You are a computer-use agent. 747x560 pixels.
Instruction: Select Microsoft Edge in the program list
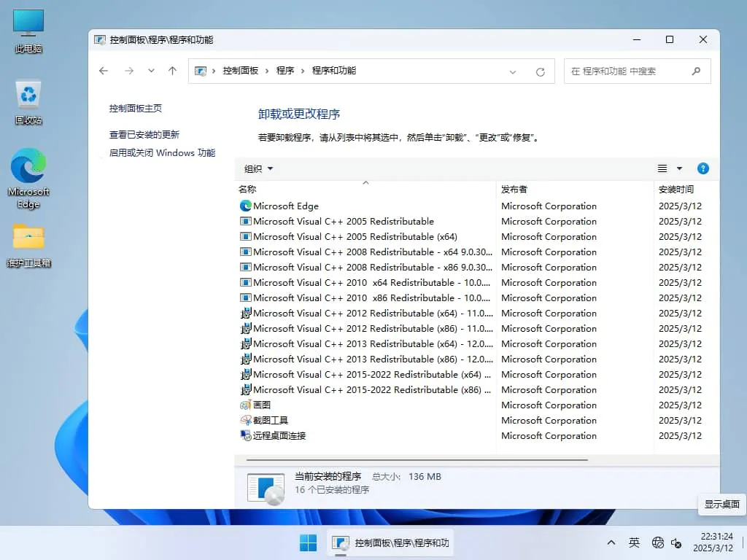click(286, 206)
